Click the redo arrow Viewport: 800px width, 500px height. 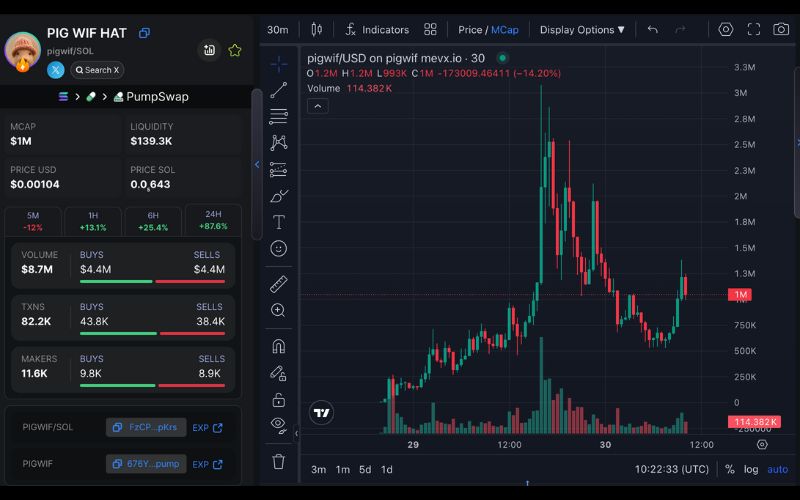(680, 30)
